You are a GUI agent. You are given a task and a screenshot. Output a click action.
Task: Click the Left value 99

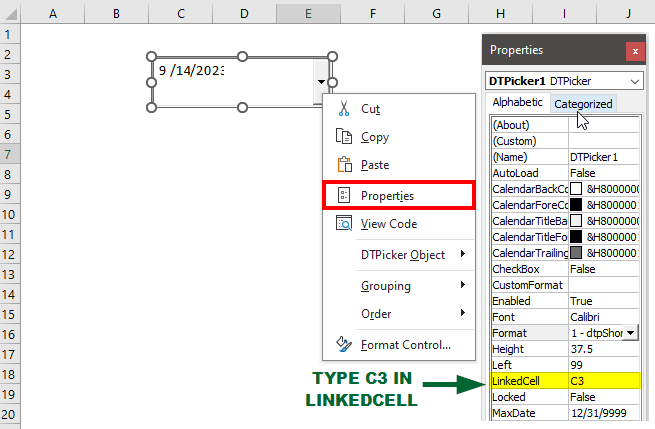[604, 365]
